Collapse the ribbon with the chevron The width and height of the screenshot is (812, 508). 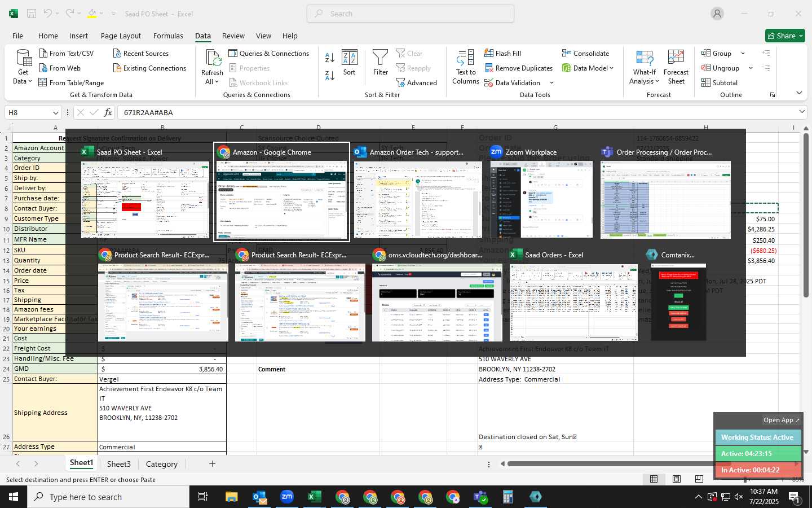[799, 93]
